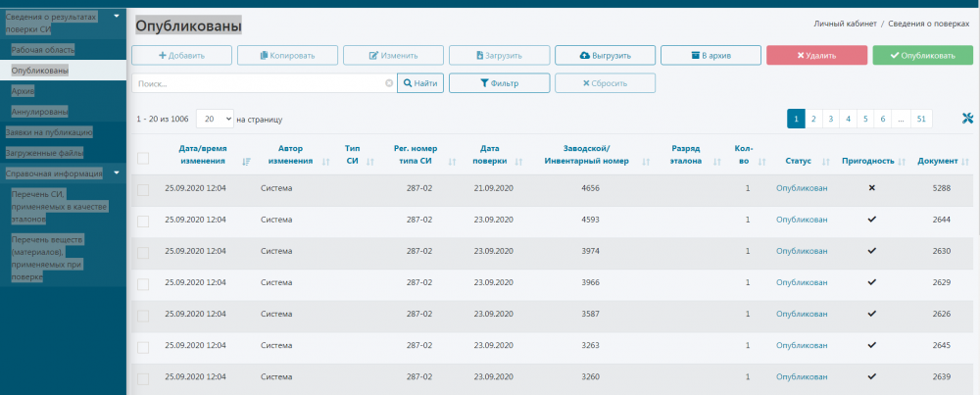The height and width of the screenshot is (395, 980).
Task: Go to page 3 in pagination
Action: (x=830, y=119)
